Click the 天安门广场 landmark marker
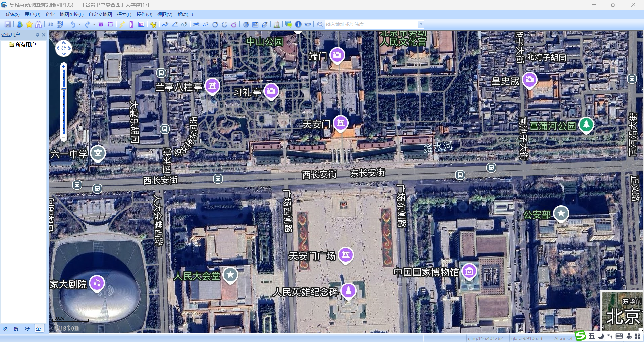Viewport: 644px width, 342px height. [346, 254]
